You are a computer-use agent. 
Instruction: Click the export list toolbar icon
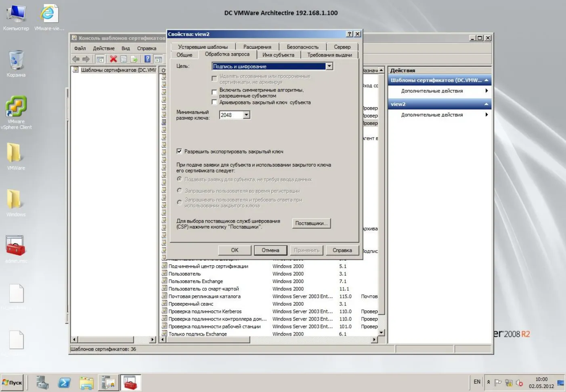pyautogui.click(x=134, y=59)
